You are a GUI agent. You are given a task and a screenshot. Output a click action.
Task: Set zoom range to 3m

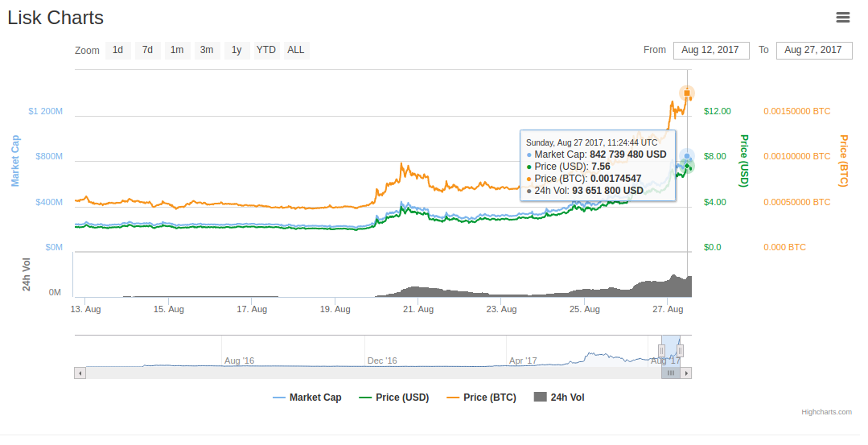pos(207,51)
